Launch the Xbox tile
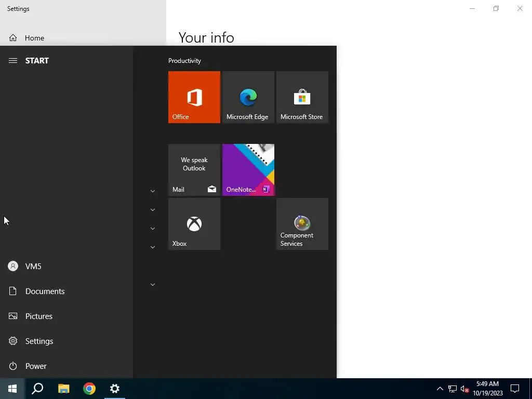Image resolution: width=532 pixels, height=399 pixels. point(194,224)
